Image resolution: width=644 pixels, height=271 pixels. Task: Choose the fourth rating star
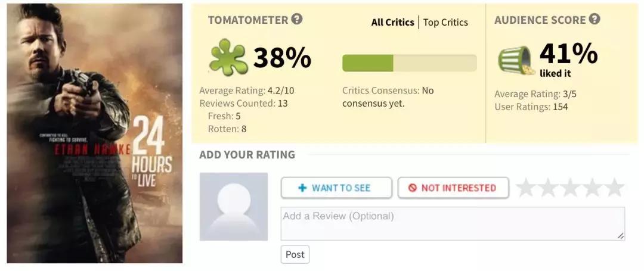coord(593,188)
